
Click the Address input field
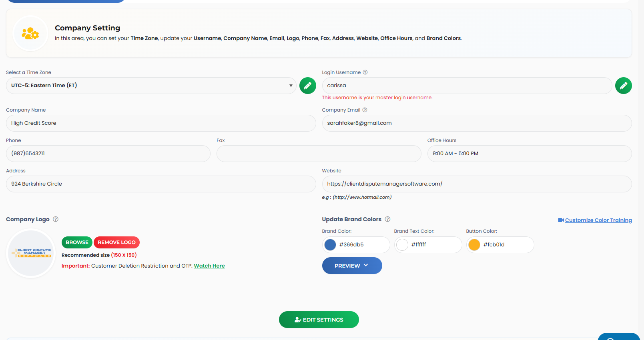click(x=161, y=184)
